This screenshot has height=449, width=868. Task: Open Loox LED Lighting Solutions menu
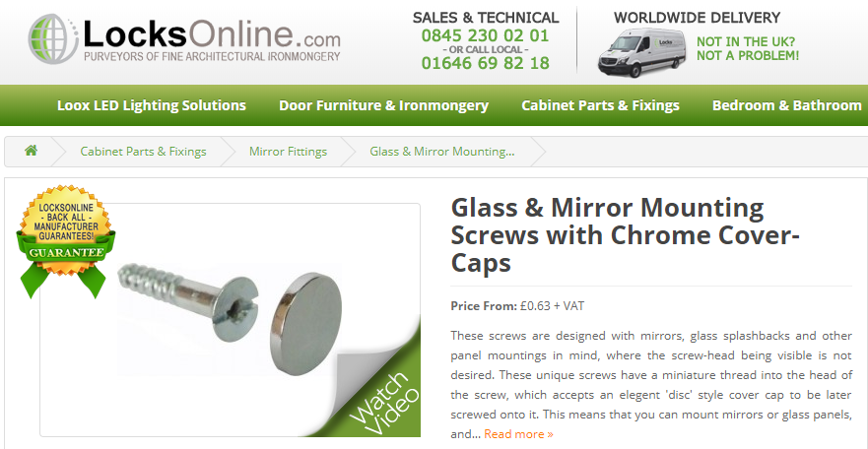pos(152,105)
